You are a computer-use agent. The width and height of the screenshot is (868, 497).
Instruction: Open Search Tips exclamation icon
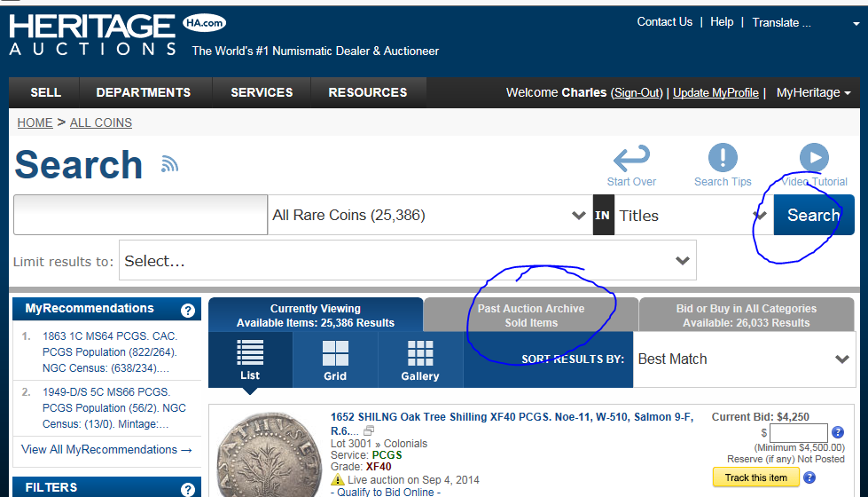(x=723, y=157)
